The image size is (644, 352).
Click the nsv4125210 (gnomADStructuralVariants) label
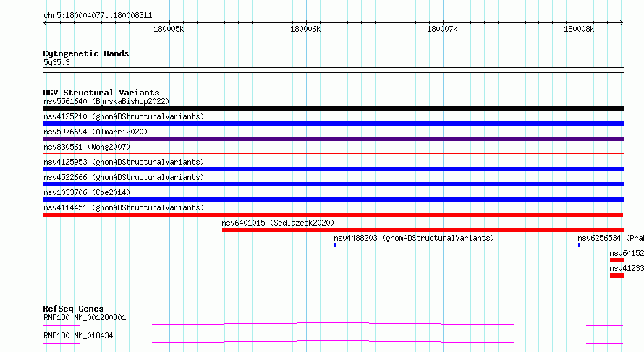(x=124, y=116)
